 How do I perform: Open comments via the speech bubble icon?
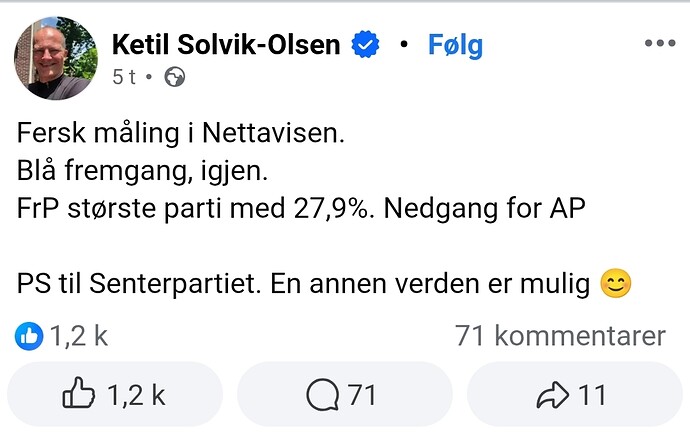pos(322,396)
